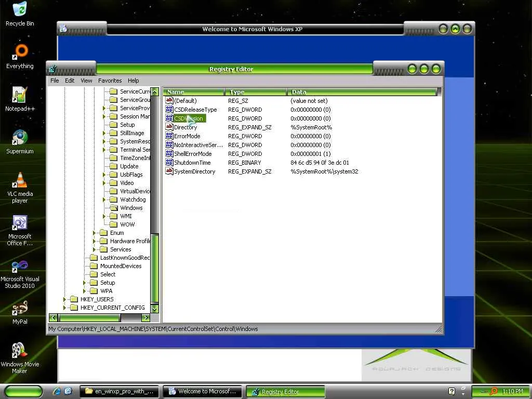Viewport: 532px width, 399px height.
Task: Open the Recycle Bin desktop icon
Action: tap(20, 9)
